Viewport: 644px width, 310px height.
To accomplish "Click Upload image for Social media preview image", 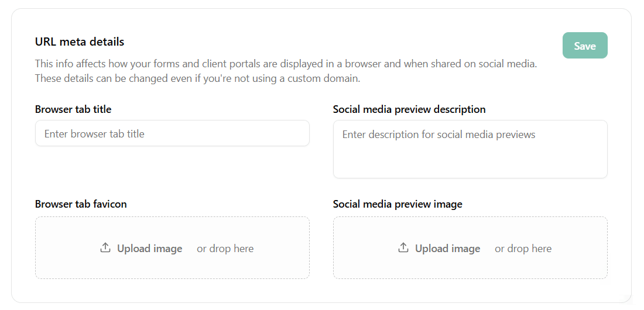I will [x=447, y=249].
